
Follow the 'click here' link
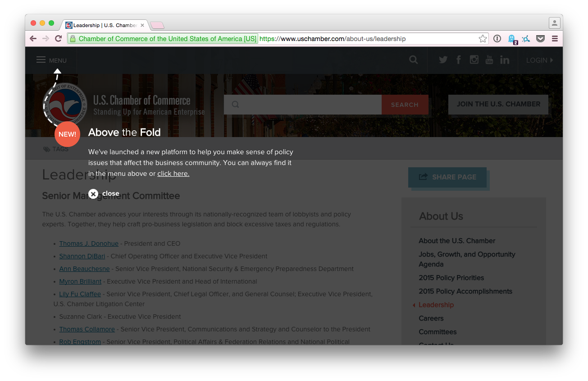coord(173,174)
